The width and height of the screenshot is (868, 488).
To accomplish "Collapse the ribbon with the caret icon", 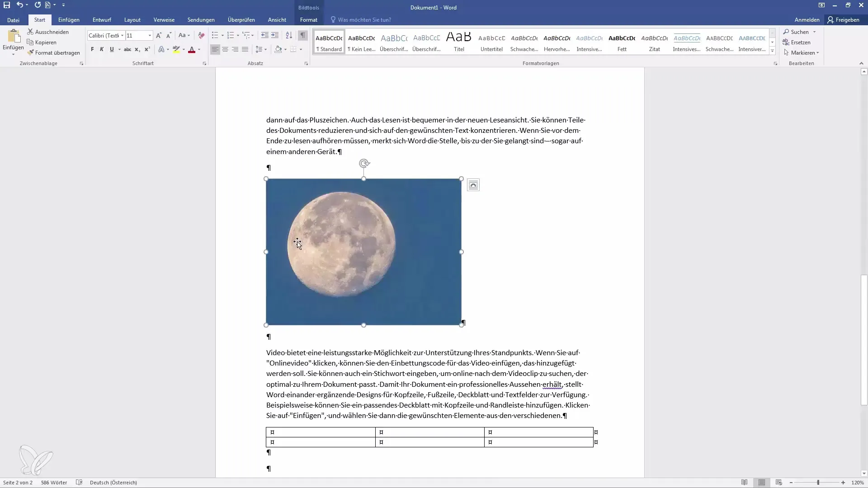I will coord(861,64).
